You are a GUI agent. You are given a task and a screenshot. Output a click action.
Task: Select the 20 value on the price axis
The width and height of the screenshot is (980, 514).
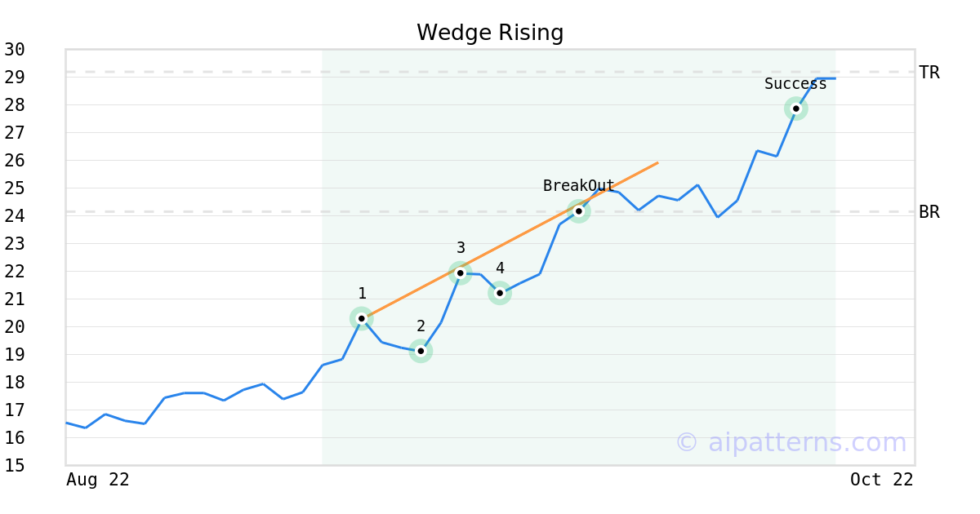(15, 327)
